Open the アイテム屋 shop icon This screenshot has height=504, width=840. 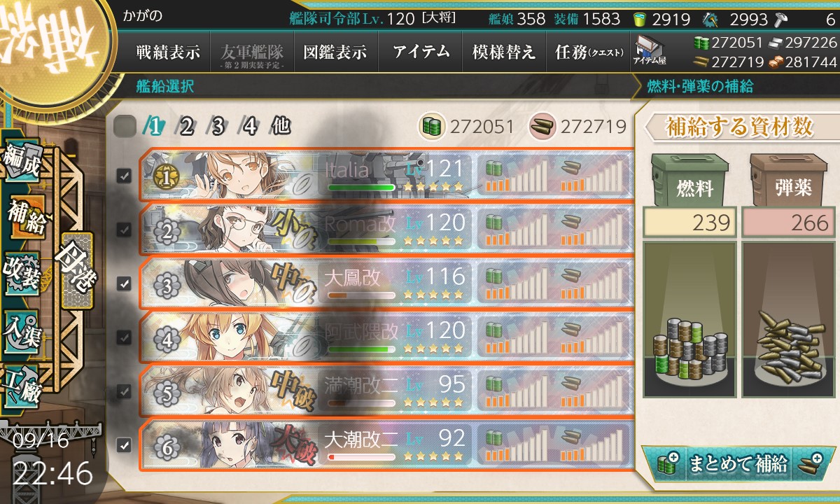[x=650, y=51]
